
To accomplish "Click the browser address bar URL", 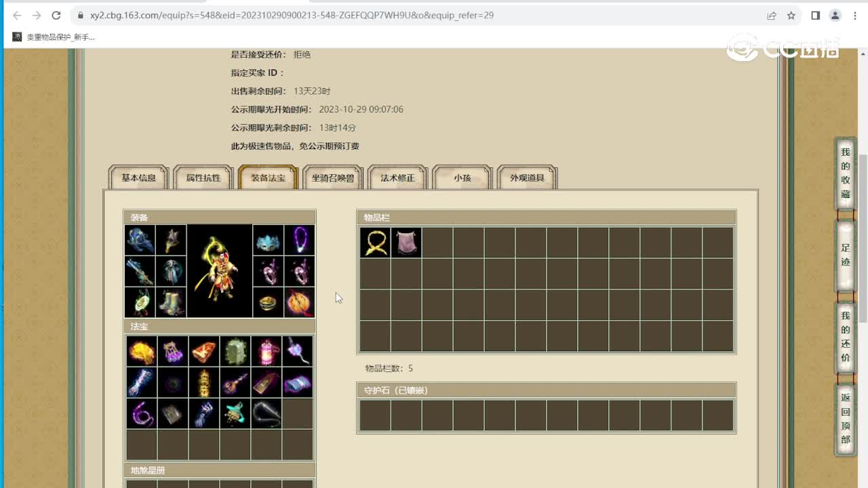I will (x=292, y=15).
